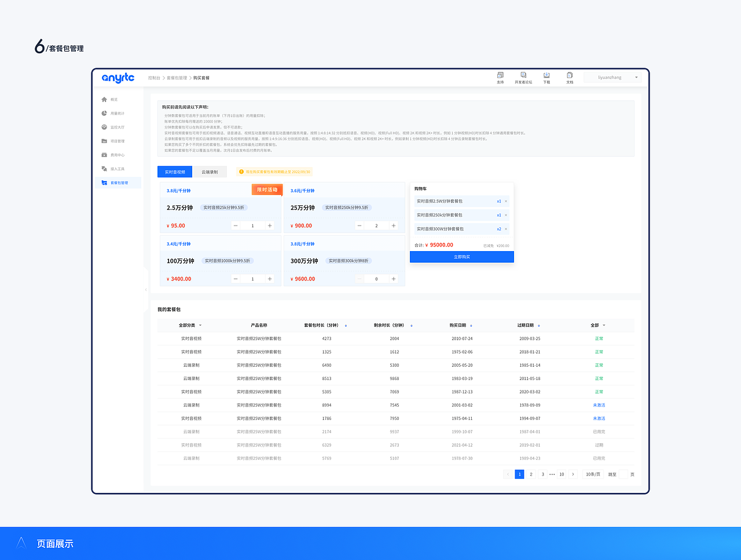
Task: Open the 概览 home sidebar icon
Action: 104,100
